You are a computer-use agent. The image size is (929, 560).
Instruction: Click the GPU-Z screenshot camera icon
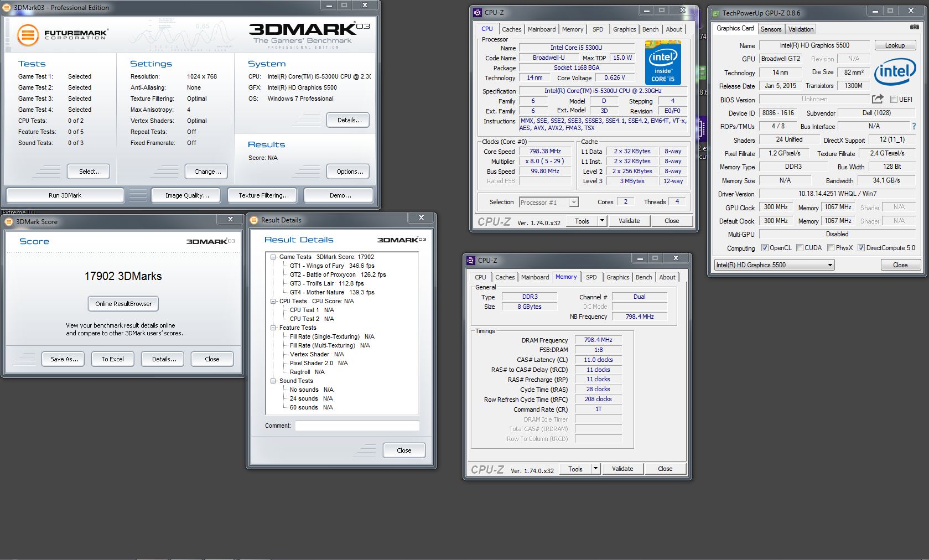pyautogui.click(x=914, y=27)
